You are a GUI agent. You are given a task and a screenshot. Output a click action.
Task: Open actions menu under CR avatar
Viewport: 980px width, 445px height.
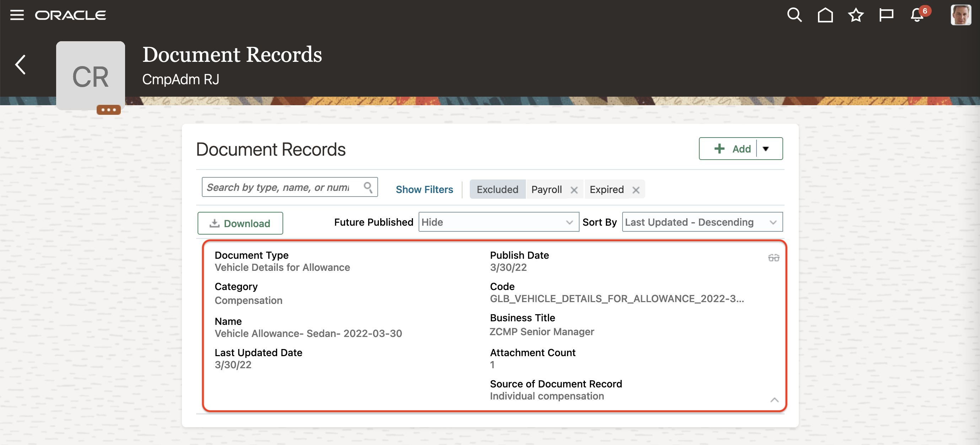[108, 109]
